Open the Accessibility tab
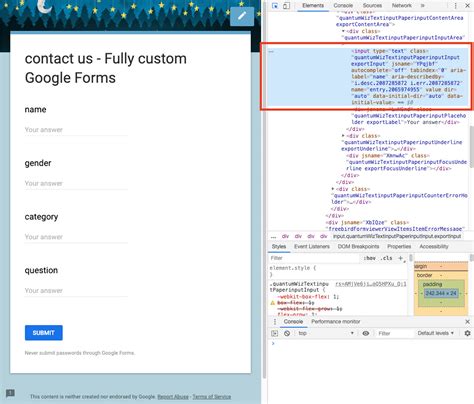The height and width of the screenshot is (404, 474). tap(434, 247)
